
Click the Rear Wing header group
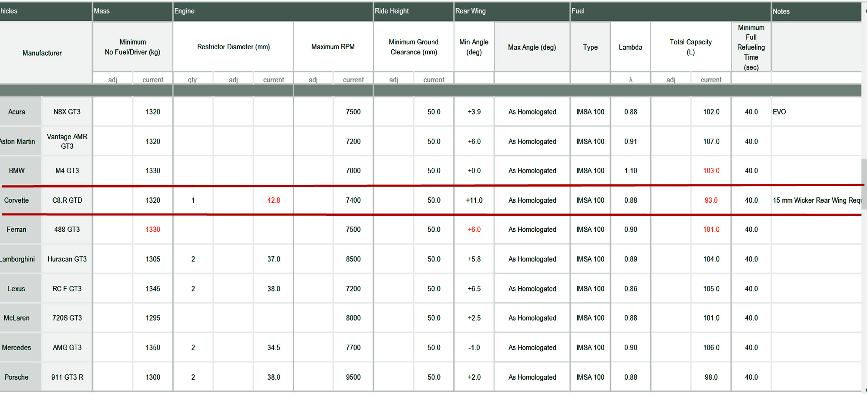(x=470, y=11)
